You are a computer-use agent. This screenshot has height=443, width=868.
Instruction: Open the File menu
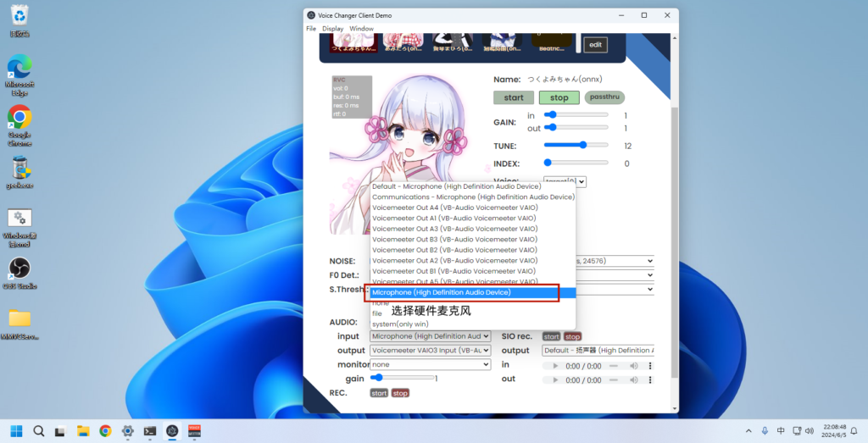pyautogui.click(x=311, y=28)
